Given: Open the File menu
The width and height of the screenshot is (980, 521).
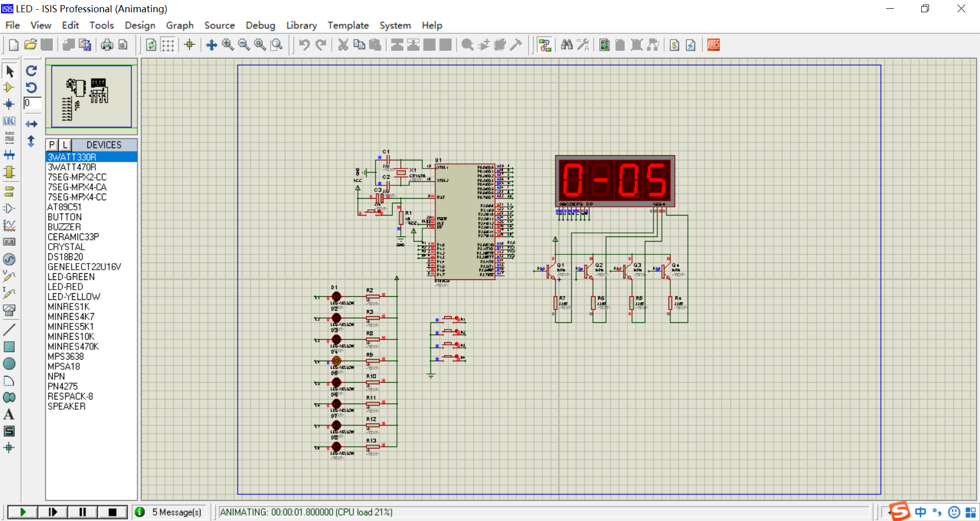Looking at the screenshot, I should (13, 25).
